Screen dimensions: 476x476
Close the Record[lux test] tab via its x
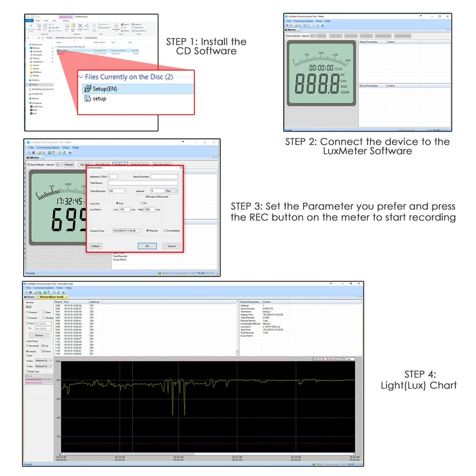click(x=66, y=297)
